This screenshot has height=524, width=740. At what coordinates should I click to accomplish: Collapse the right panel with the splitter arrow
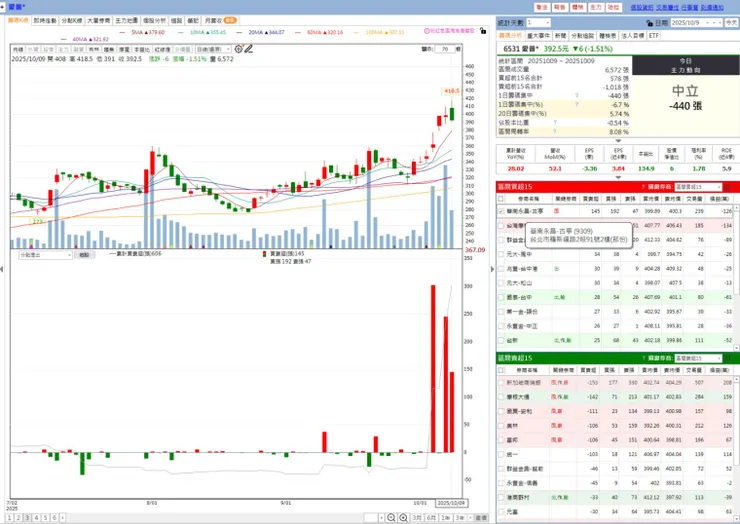492,269
